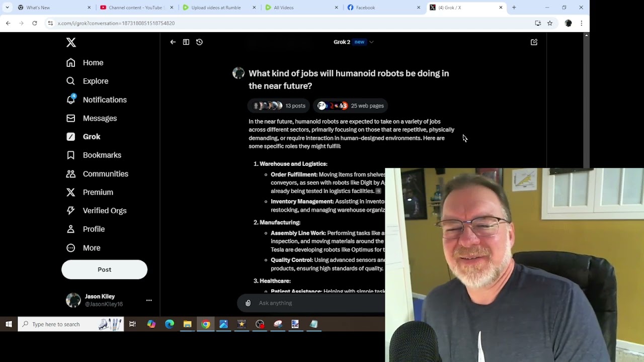Viewport: 644px width, 362px height.
Task: Toggle the Grok side panel icon
Action: point(186,42)
